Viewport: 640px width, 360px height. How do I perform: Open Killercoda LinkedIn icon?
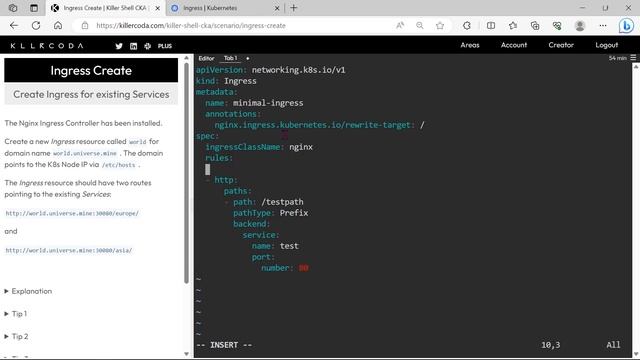pyautogui.click(x=133, y=46)
